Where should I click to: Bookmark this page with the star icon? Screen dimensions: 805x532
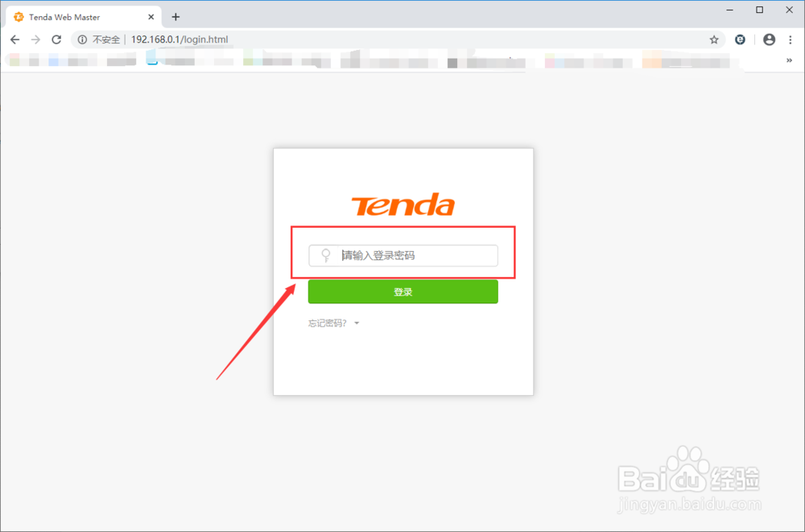click(x=714, y=39)
